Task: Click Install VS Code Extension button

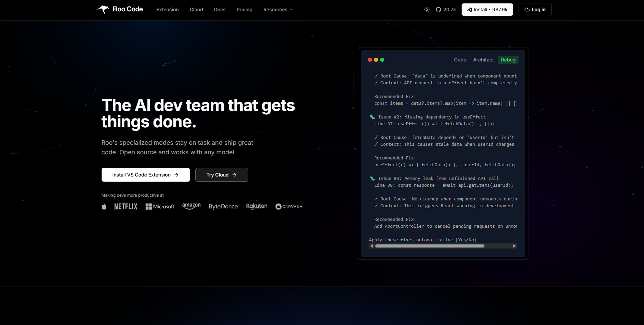Action: (x=146, y=175)
